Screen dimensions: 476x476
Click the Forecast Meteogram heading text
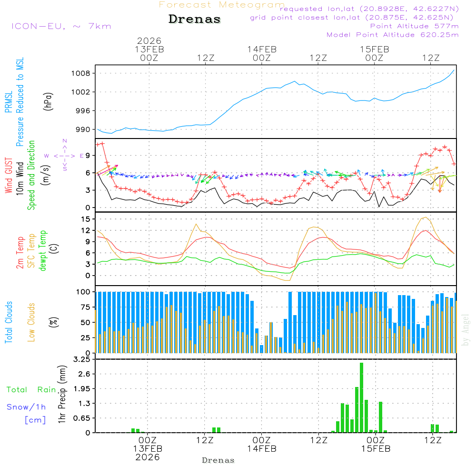click(x=221, y=5)
